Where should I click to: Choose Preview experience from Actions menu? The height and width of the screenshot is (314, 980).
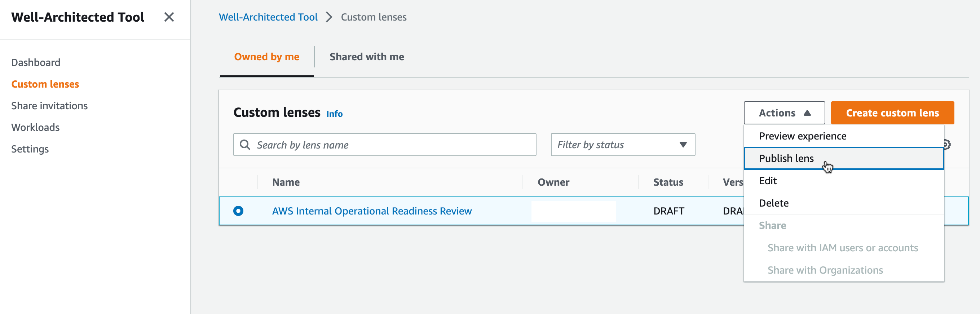click(x=802, y=136)
